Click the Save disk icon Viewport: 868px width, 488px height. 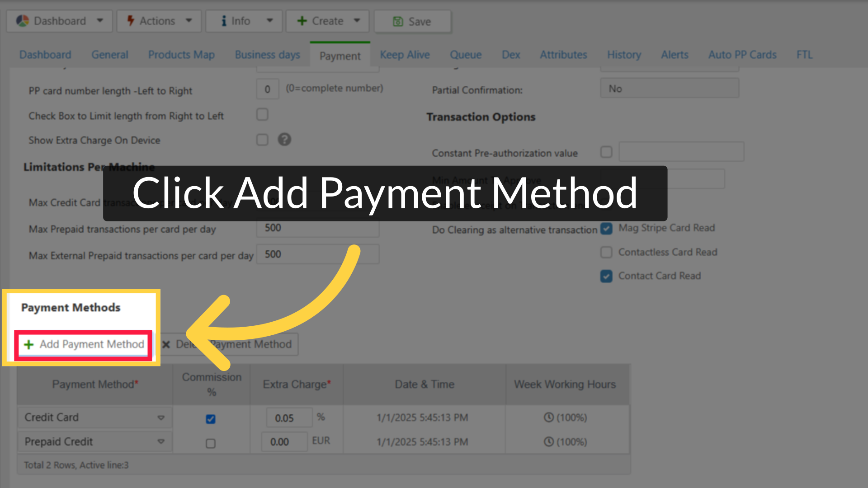click(x=398, y=21)
